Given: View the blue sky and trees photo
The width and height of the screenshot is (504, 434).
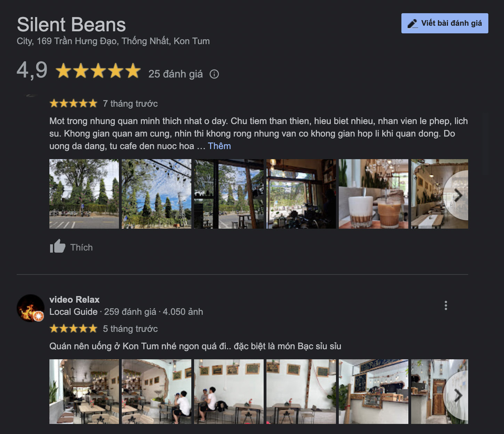Looking at the screenshot, I should (157, 194).
